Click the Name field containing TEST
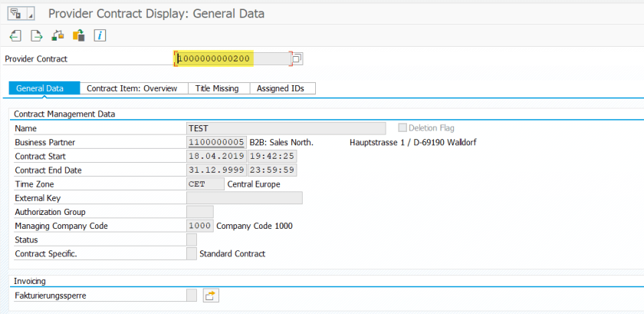Viewport: 644px width, 314px height. 286,128
